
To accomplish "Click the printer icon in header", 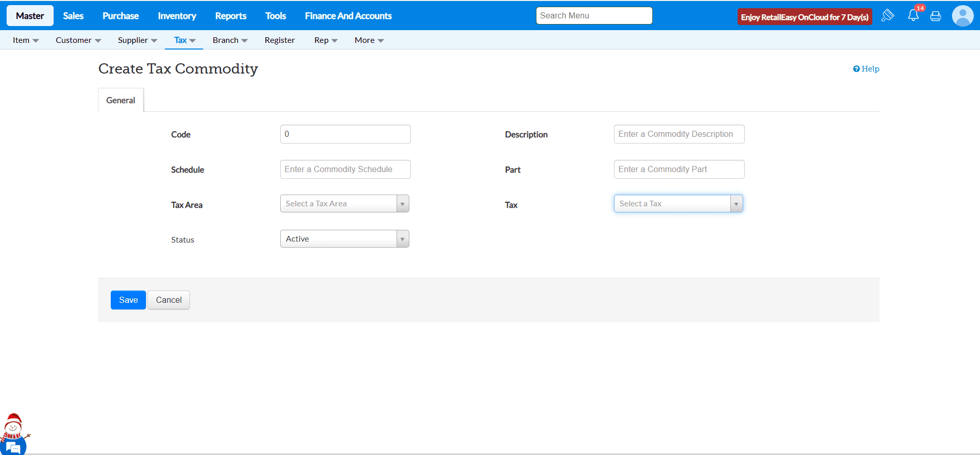I will click(x=936, y=16).
